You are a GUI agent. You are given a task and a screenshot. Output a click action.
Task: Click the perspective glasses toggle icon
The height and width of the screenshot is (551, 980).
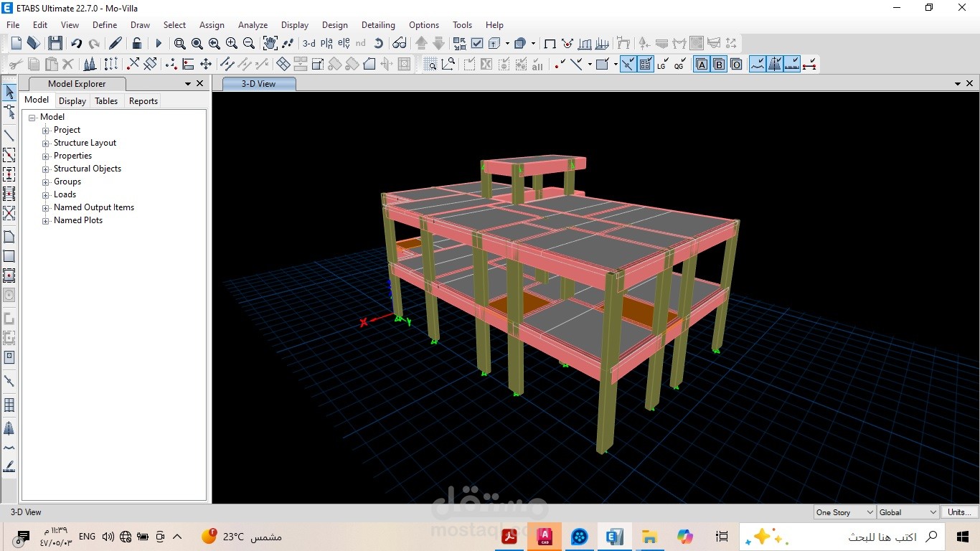[x=399, y=44]
